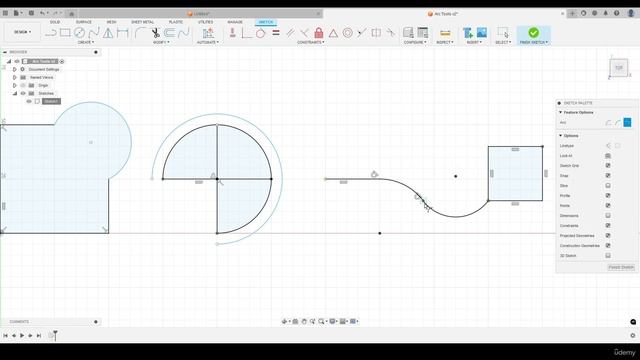This screenshot has height=360, width=640.
Task: Toggle Sketch Grid checkbox
Action: click(608, 166)
